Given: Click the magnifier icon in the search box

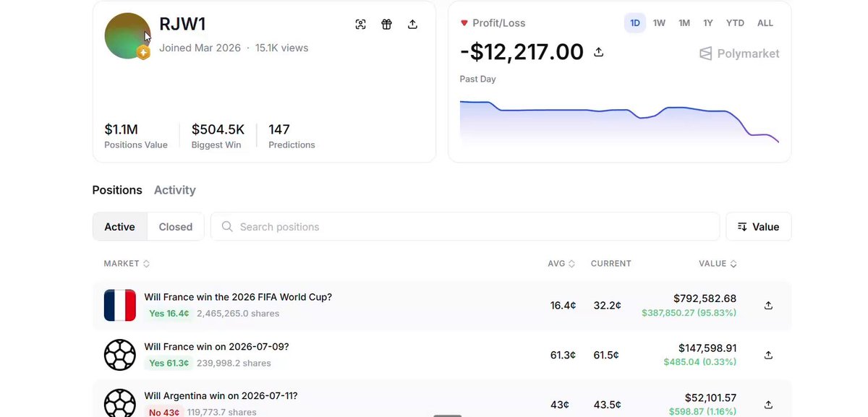Looking at the screenshot, I should click(x=227, y=227).
